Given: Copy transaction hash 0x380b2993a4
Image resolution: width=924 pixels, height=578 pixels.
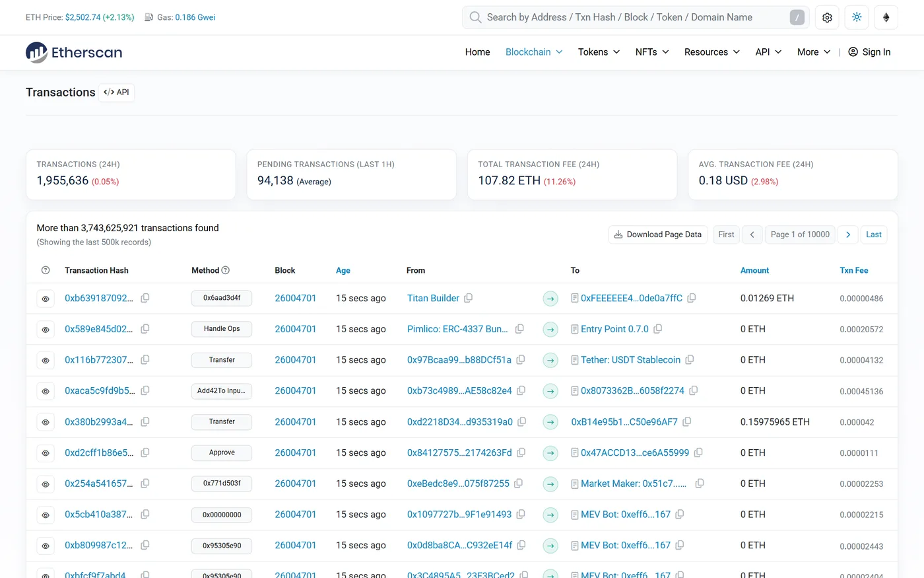Looking at the screenshot, I should tap(145, 421).
